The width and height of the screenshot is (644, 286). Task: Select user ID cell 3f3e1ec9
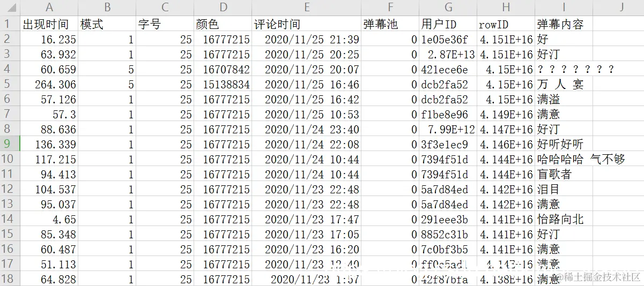pos(448,144)
